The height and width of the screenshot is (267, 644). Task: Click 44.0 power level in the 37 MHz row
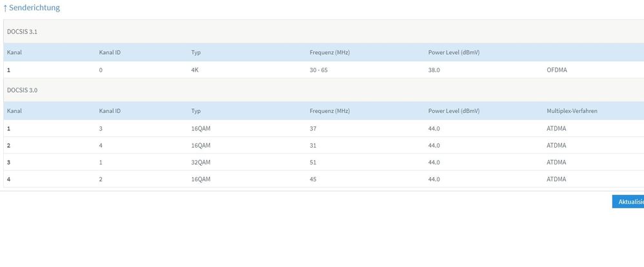pos(434,128)
